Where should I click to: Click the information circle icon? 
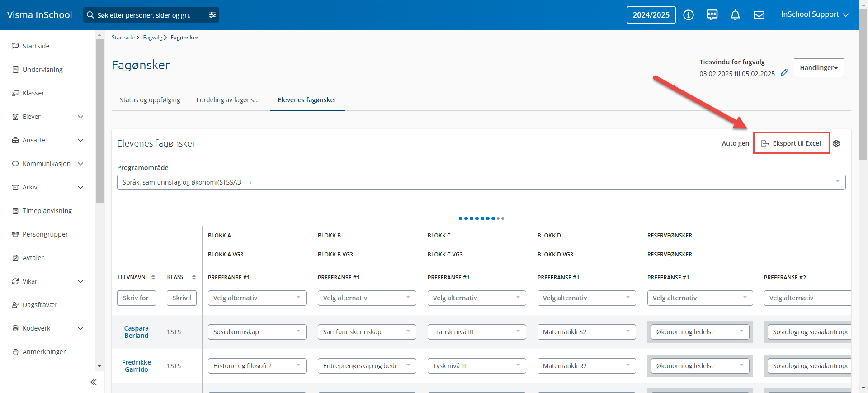click(689, 15)
